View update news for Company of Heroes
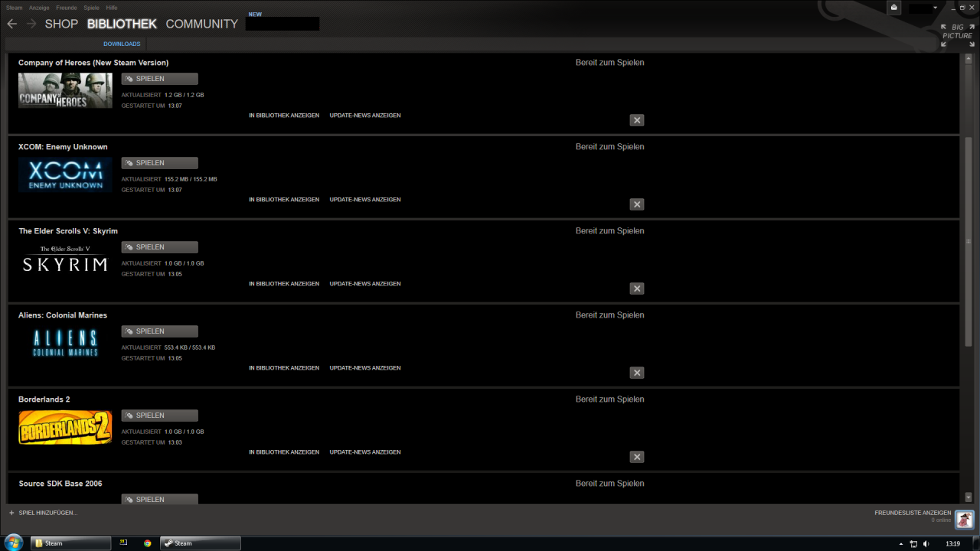Image resolution: width=980 pixels, height=551 pixels. click(365, 116)
